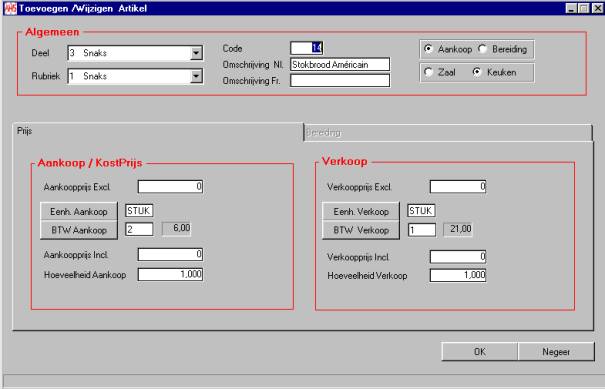Image resolution: width=605 pixels, height=389 pixels.
Task: Choose the Keuken radio option
Action: [x=477, y=72]
